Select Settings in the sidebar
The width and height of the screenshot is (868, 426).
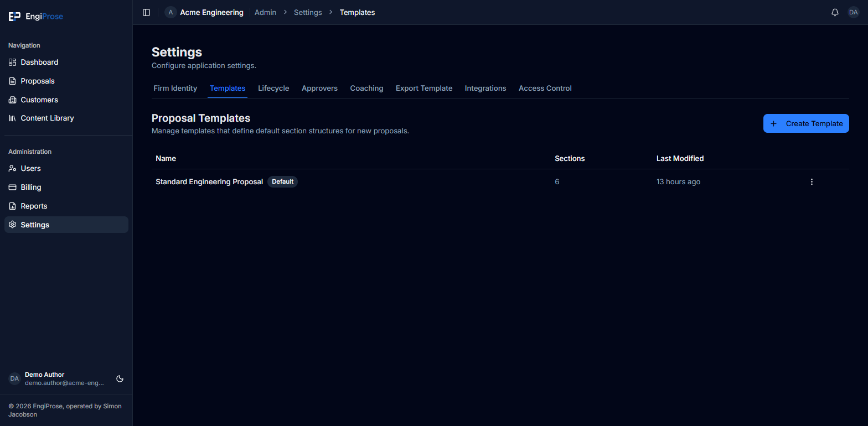point(66,225)
